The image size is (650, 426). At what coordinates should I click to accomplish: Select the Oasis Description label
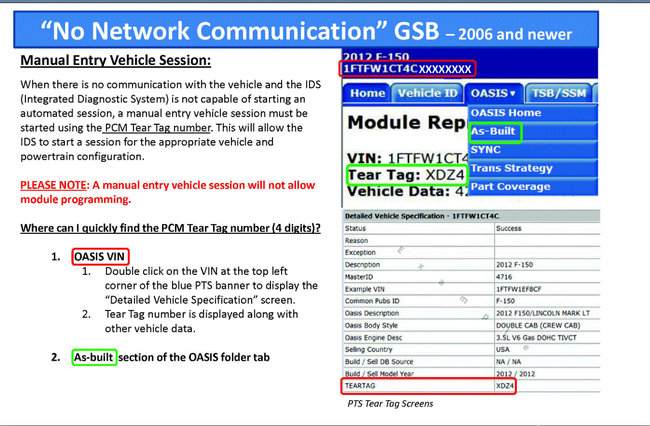372,313
